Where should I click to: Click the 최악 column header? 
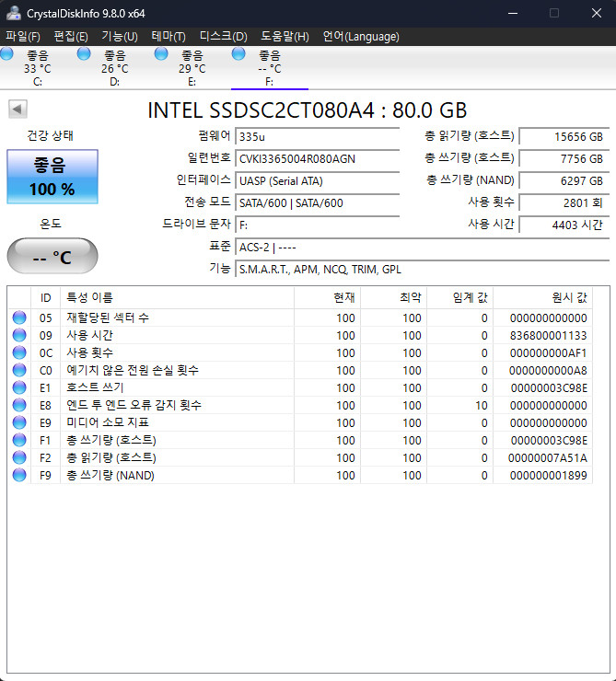click(393, 297)
